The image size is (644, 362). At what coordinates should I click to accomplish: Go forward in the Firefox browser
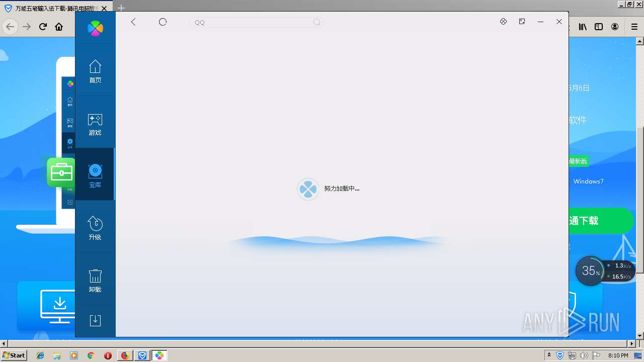click(27, 27)
